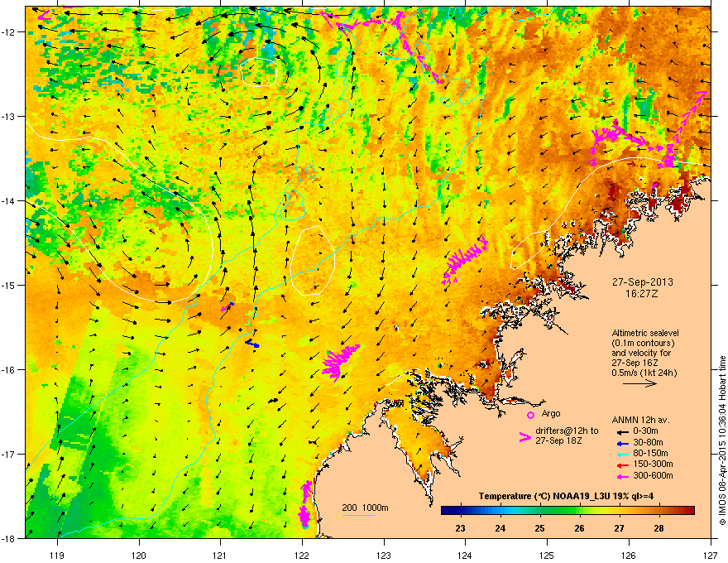The width and height of the screenshot is (728, 563).
Task: Click the 'ANMN 12h av.' legend heading
Action: pyautogui.click(x=640, y=420)
